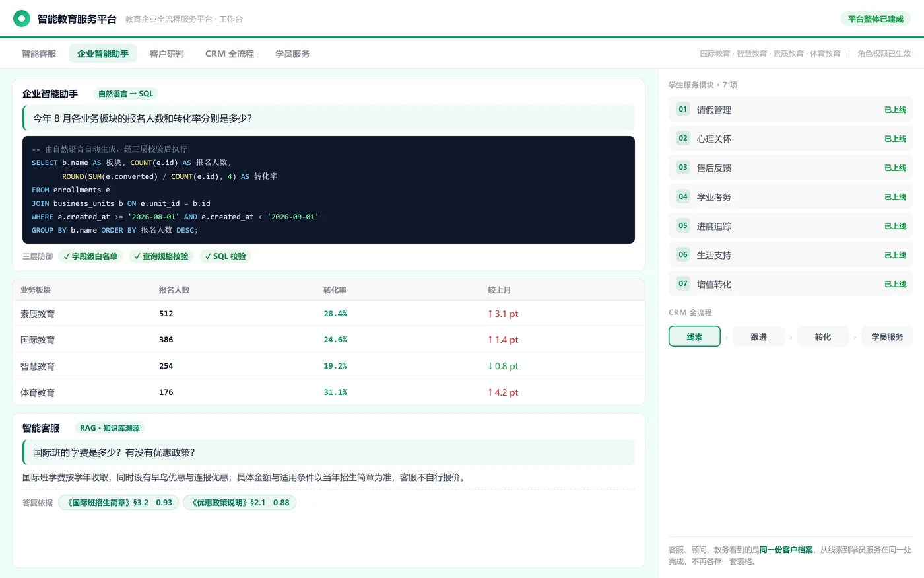This screenshot has width=924, height=578.
Task: Click the ↓0.8 pt change value
Action: [503, 366]
